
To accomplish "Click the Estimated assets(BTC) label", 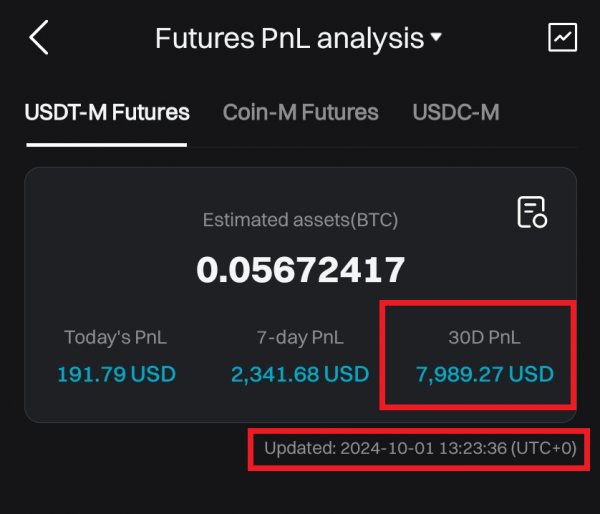I will [x=301, y=220].
